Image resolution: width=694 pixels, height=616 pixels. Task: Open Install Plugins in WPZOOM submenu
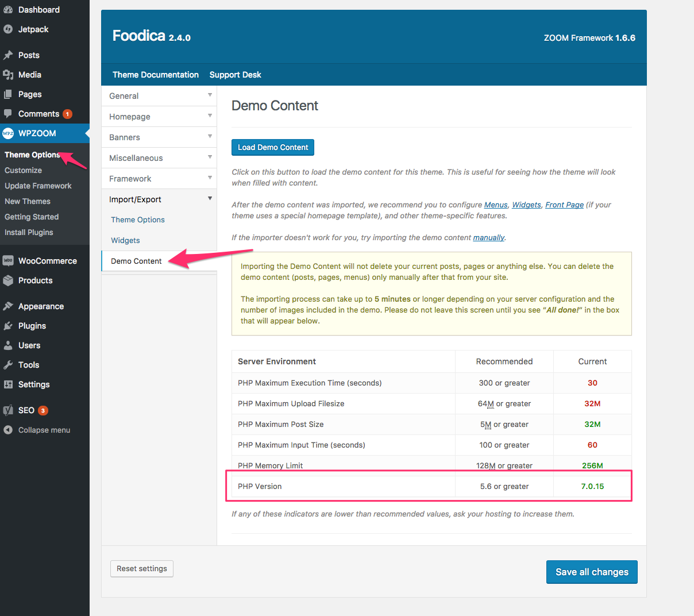tap(29, 232)
